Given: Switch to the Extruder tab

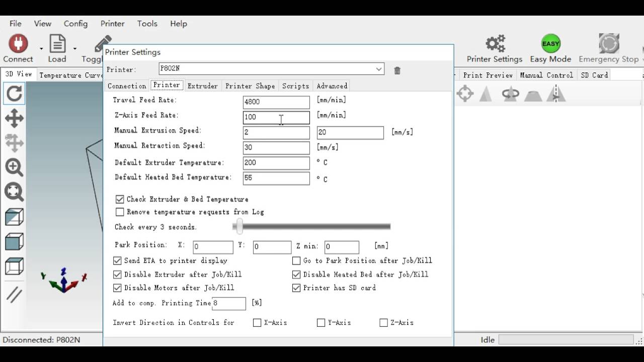Looking at the screenshot, I should pos(202,86).
